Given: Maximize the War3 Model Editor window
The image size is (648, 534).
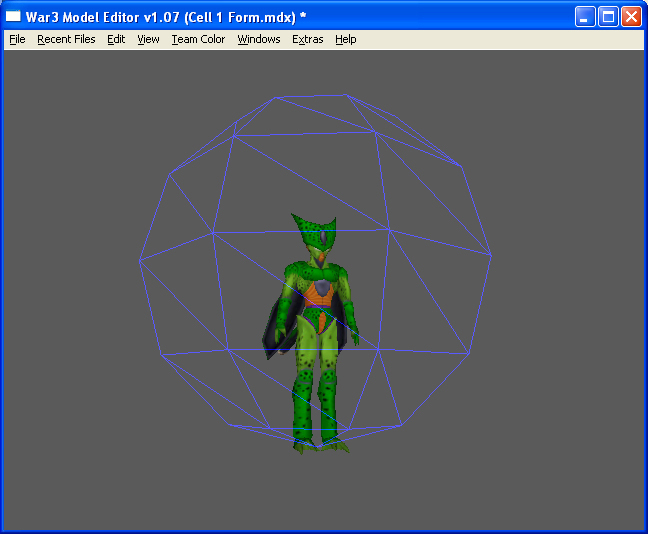Looking at the screenshot, I should (x=608, y=17).
